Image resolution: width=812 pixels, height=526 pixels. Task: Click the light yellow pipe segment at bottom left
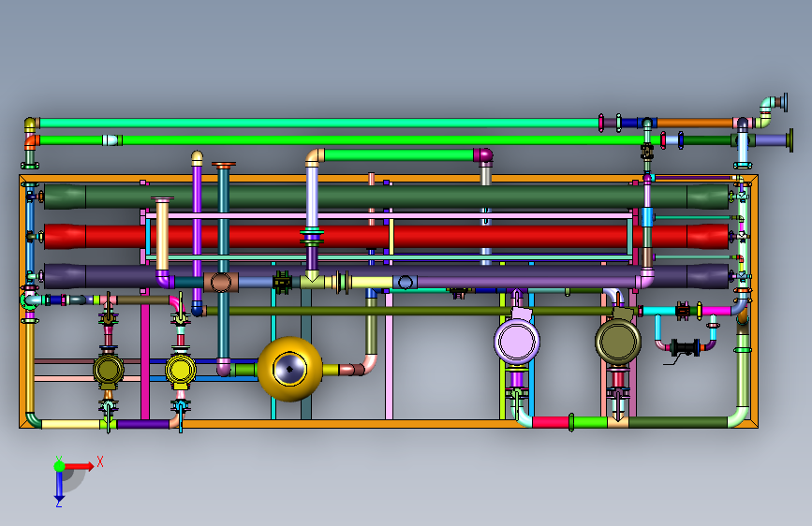70,425
